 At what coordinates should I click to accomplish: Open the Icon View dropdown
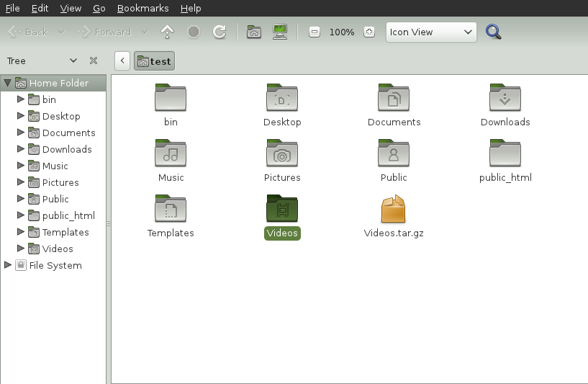click(x=431, y=32)
